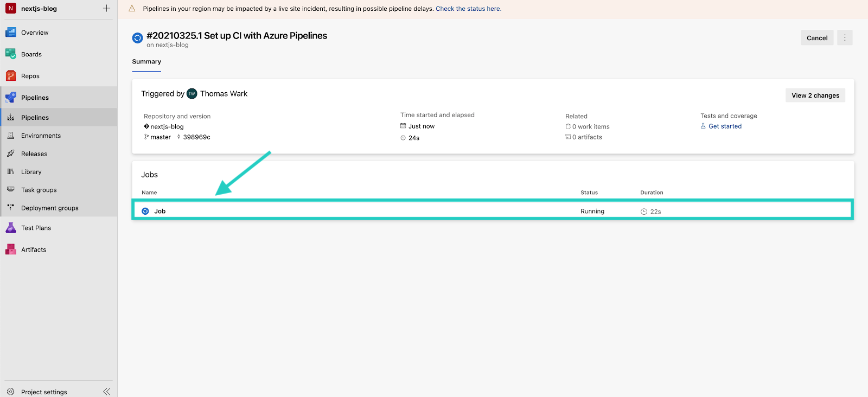Click the Cancel button
The width and height of the screenshot is (868, 397).
(x=817, y=37)
